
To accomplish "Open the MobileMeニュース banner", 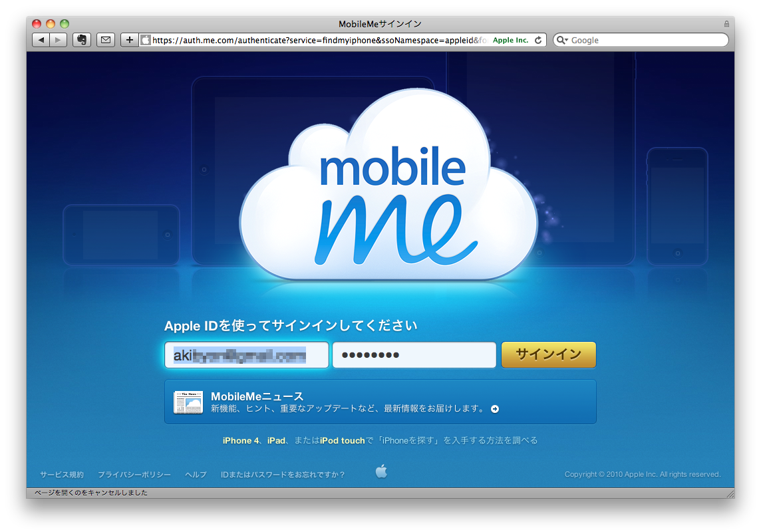I will coord(380,402).
